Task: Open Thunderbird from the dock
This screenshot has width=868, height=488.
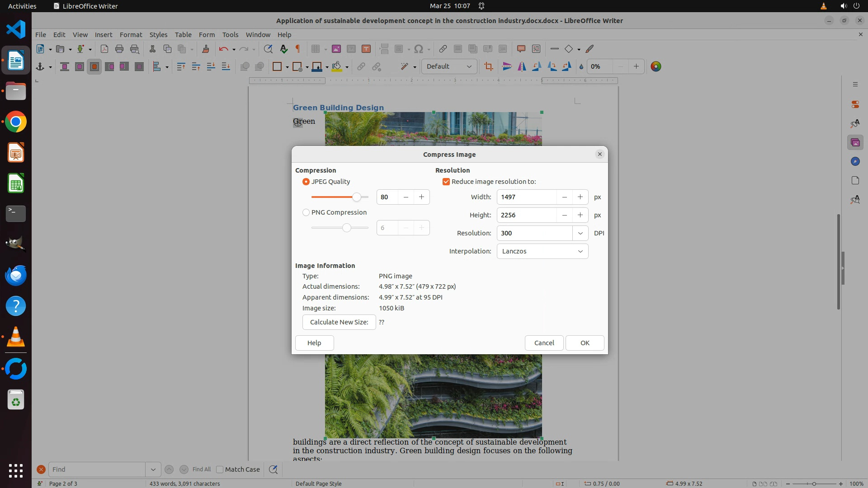Action: point(16,275)
